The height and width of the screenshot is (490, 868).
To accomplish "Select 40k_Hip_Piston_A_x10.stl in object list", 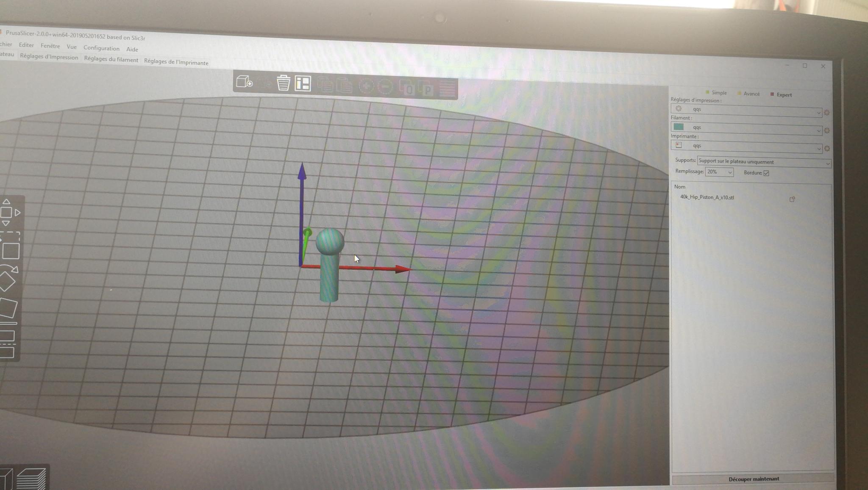I will [x=707, y=197].
